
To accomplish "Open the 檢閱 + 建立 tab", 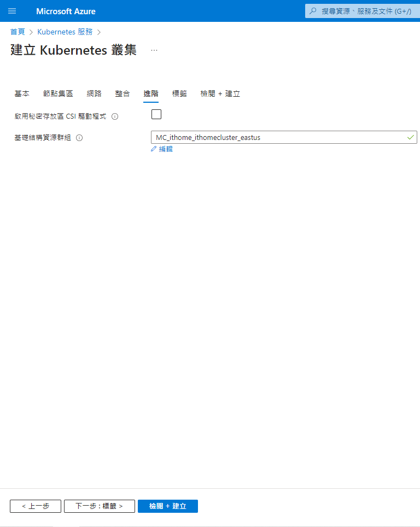I will tap(220, 94).
